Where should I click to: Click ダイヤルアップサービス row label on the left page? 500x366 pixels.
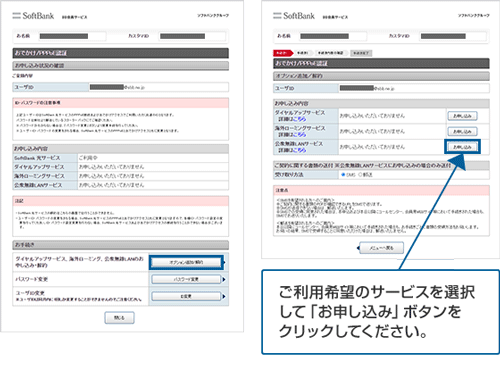pyautogui.click(x=39, y=167)
